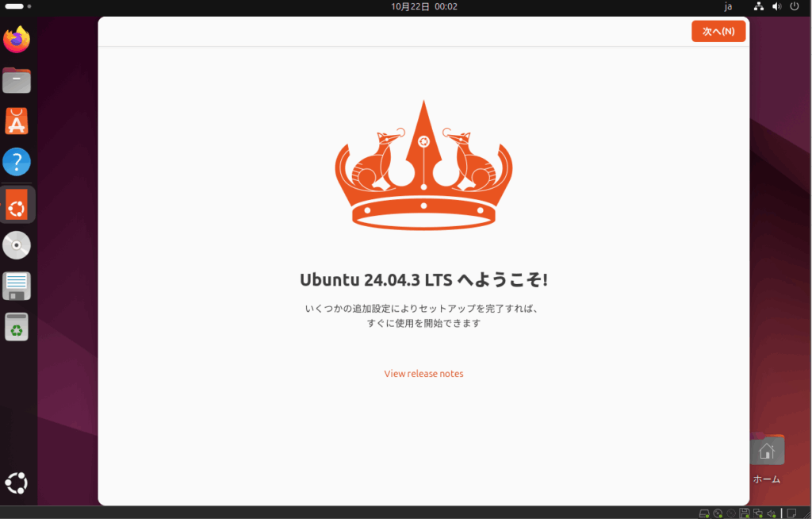
Task: Click the welcome window's header bar
Action: coord(396,32)
